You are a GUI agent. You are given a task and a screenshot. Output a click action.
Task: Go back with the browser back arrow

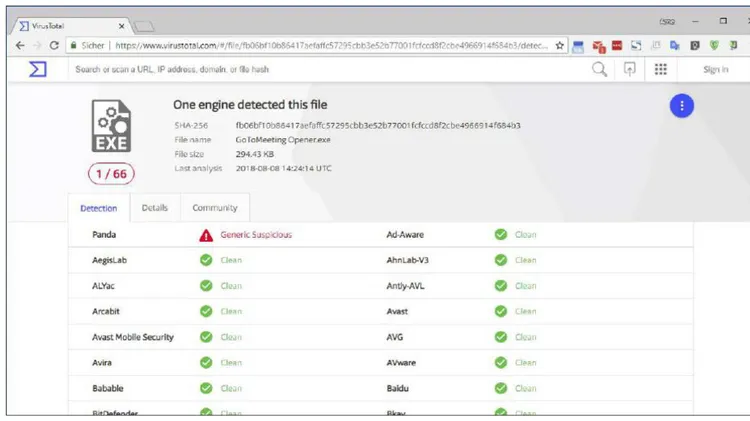click(x=20, y=45)
